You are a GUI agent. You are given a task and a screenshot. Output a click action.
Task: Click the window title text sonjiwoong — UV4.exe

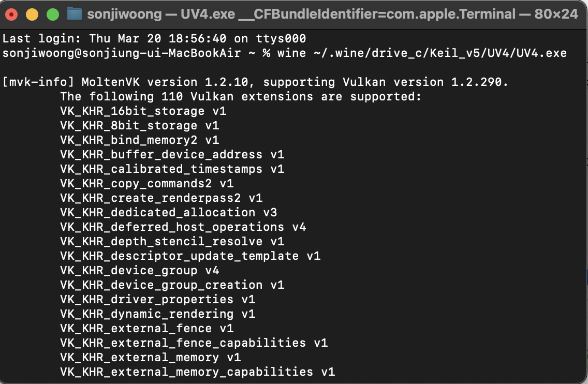pos(161,14)
